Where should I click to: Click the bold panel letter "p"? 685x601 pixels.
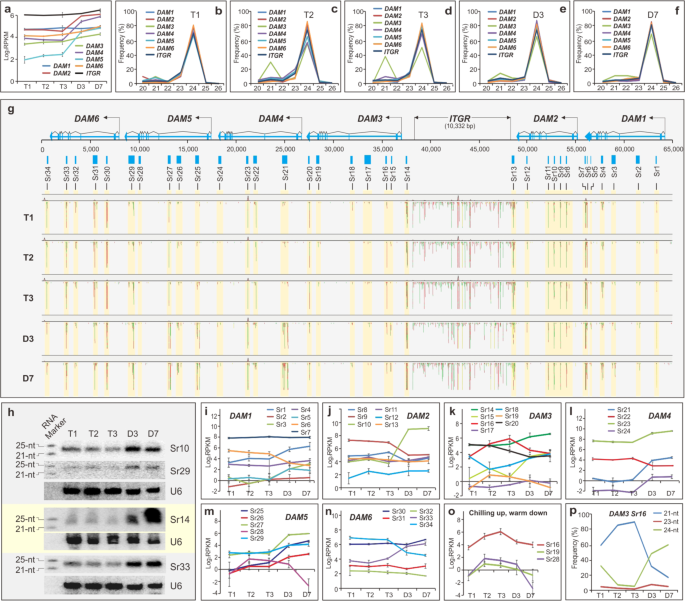pos(573,511)
